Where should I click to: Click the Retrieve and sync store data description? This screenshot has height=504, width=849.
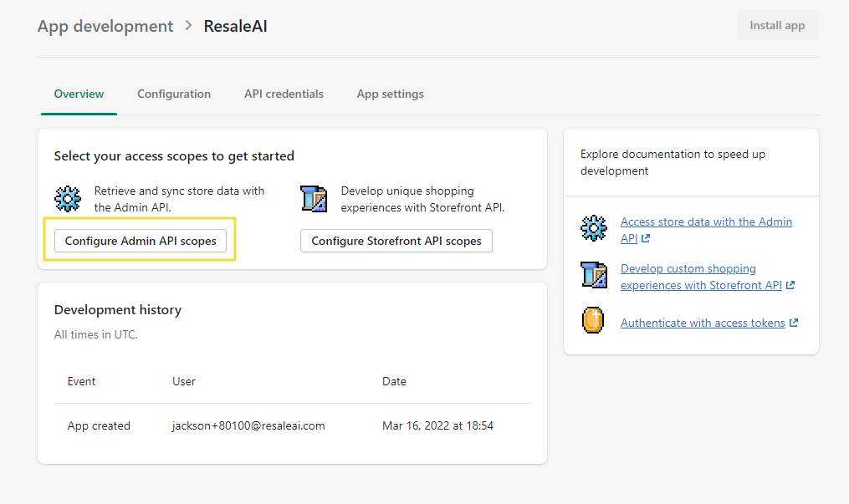(179, 199)
